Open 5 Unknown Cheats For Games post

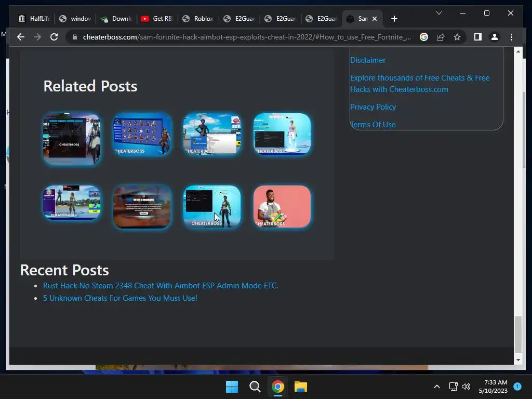120,298
